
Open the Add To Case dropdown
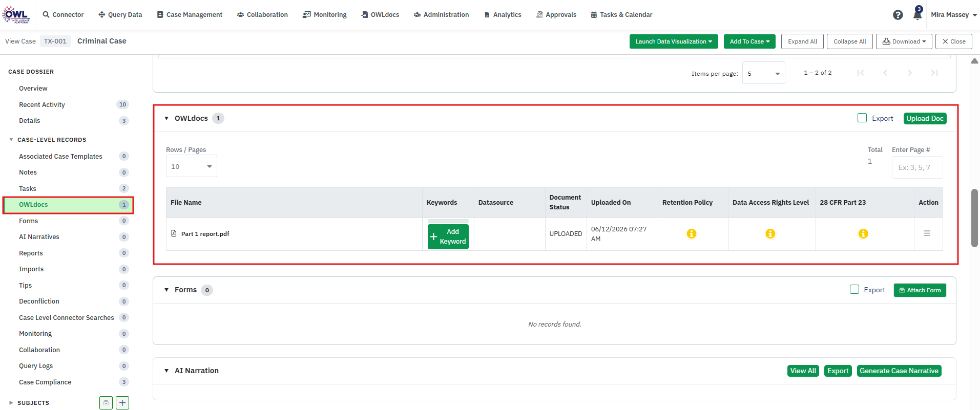point(749,41)
